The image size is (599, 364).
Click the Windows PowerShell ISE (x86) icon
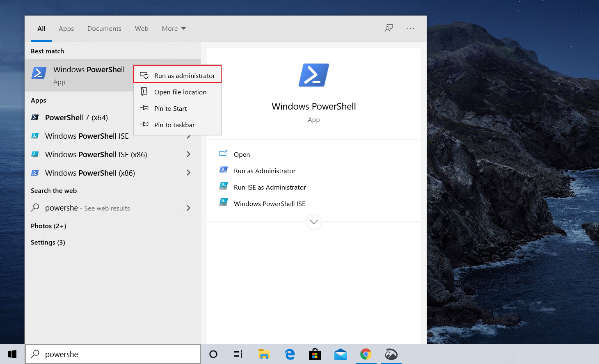coord(35,154)
